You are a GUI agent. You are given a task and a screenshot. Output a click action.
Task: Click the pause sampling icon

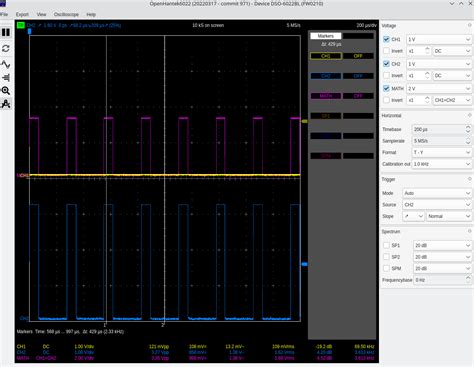6,32
